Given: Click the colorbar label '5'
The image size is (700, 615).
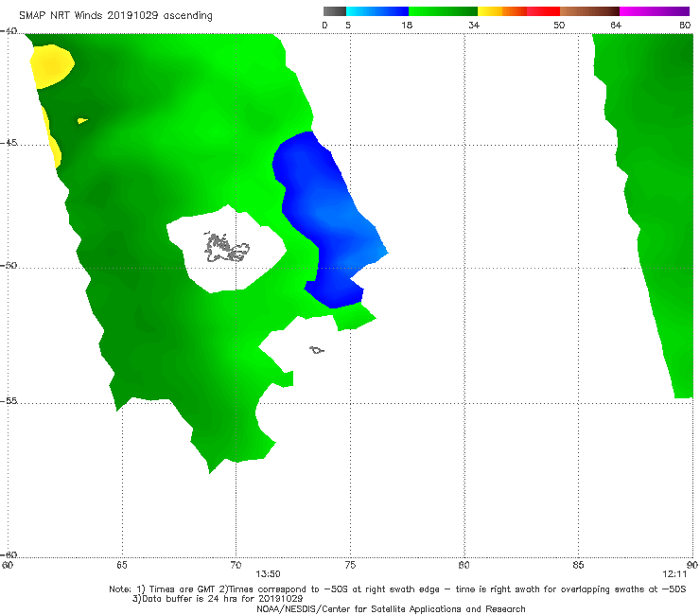Looking at the screenshot, I should pos(348,26).
